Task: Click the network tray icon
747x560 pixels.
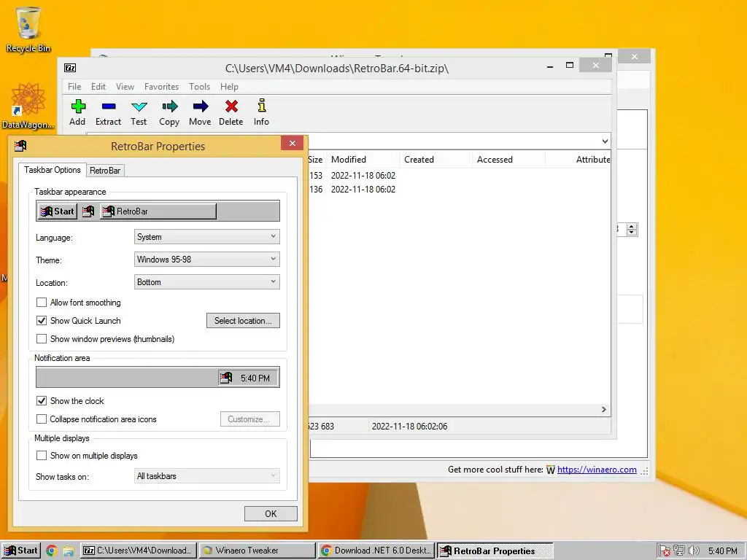Action: point(679,551)
